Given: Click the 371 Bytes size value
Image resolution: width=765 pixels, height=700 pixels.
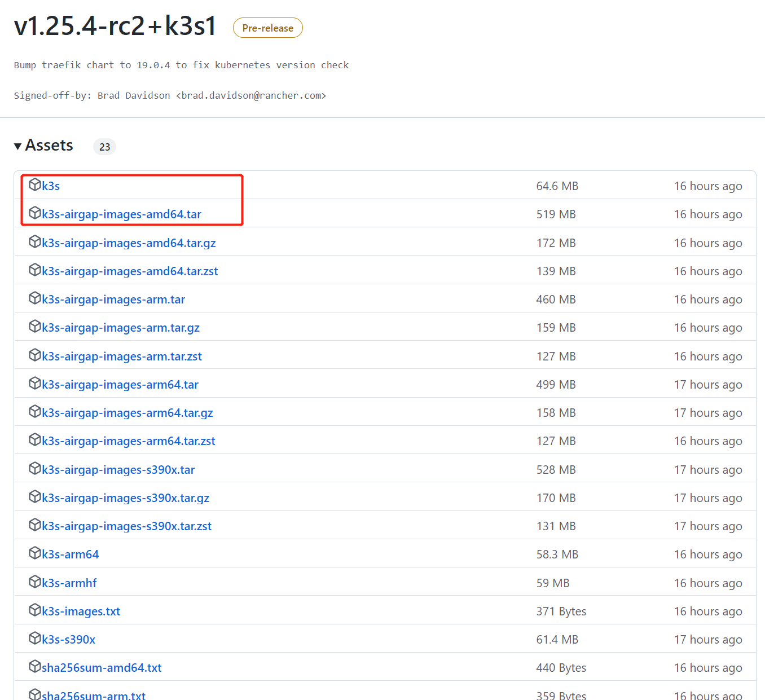Looking at the screenshot, I should point(561,611).
